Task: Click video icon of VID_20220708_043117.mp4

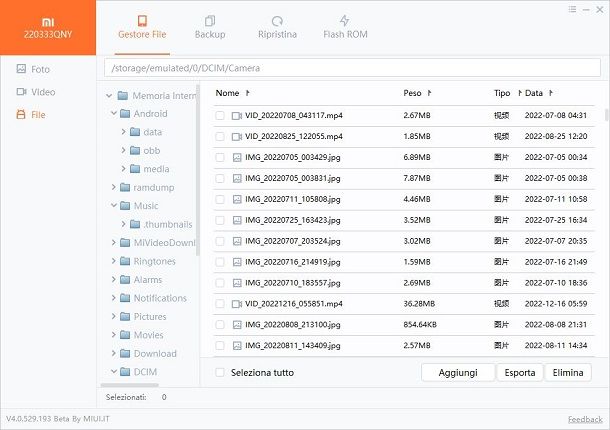Action: 237,116
